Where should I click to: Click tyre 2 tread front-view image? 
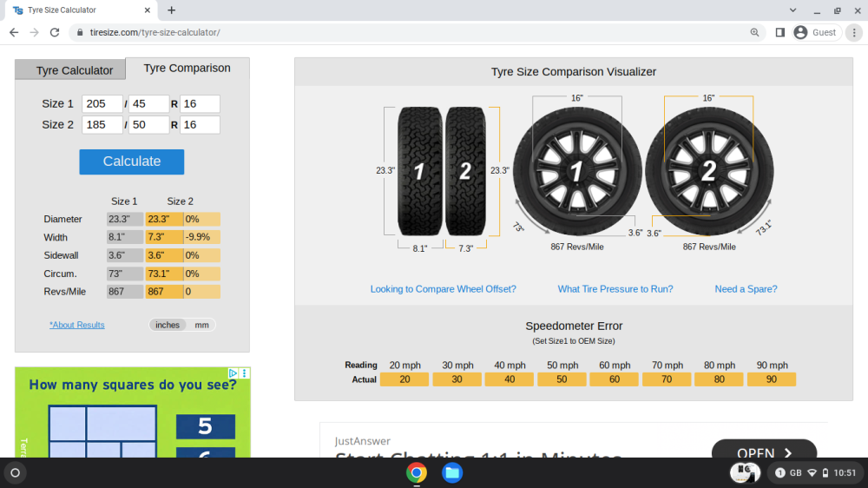click(x=465, y=171)
